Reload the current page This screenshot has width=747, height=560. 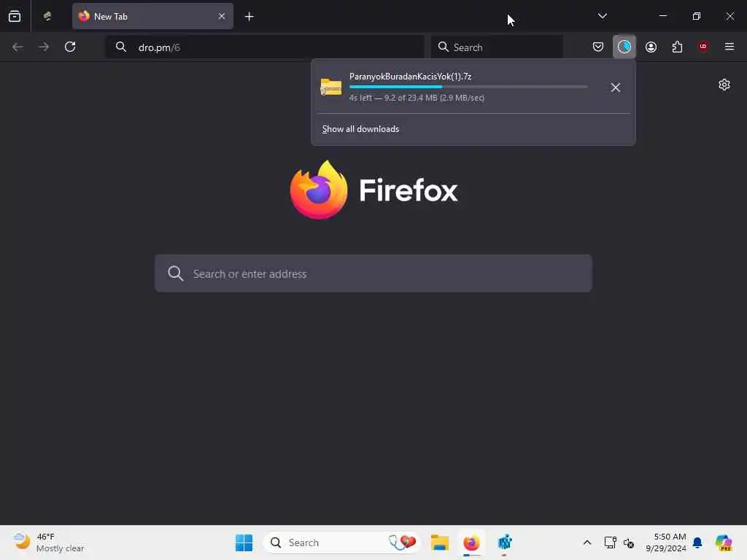click(x=70, y=47)
